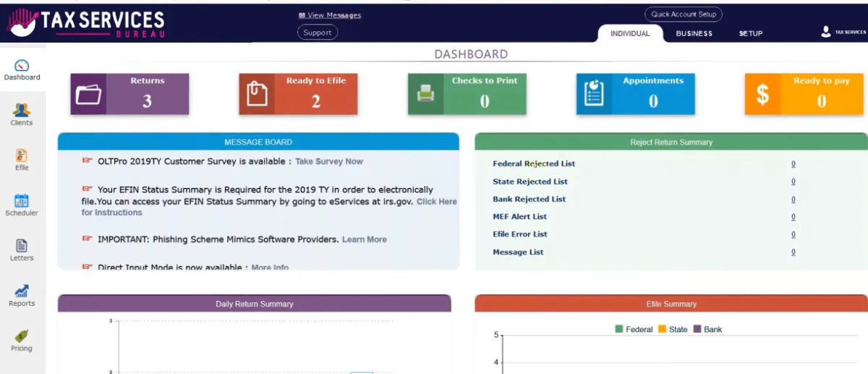Open the SETUP tab
868x374 pixels.
pyautogui.click(x=751, y=33)
